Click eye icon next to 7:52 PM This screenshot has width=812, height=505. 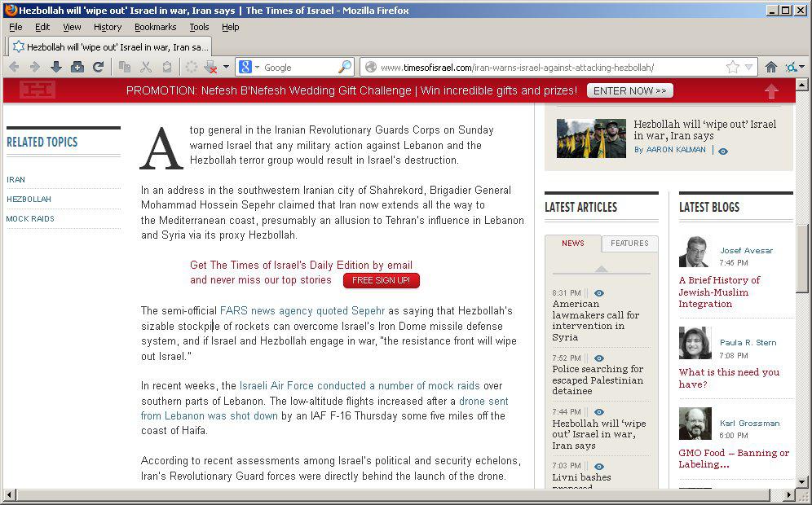click(599, 358)
